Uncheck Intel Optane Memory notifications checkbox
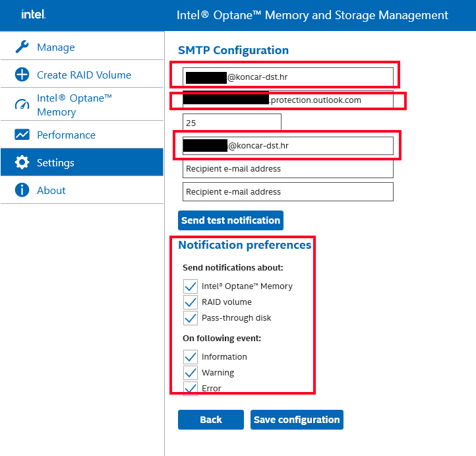 (191, 286)
